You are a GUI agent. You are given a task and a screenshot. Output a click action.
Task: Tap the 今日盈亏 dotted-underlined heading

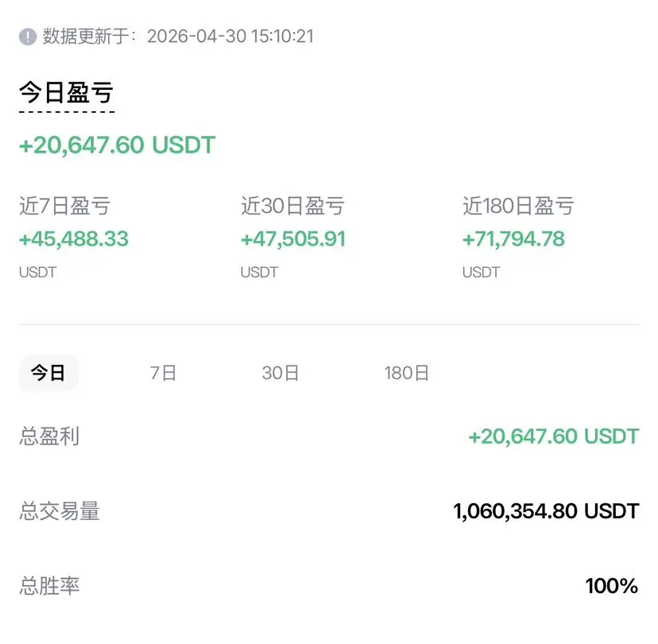[66, 93]
